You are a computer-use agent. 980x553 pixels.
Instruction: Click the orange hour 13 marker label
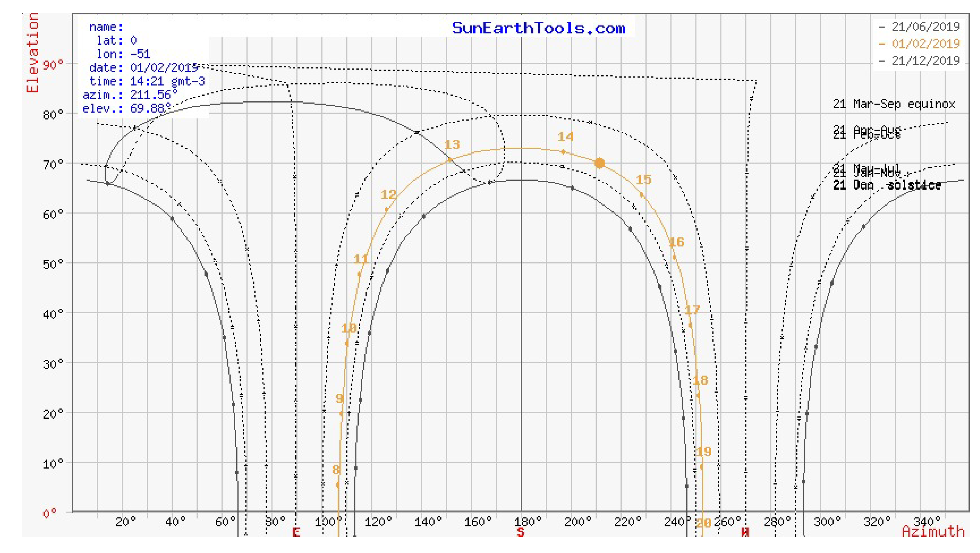(x=452, y=145)
